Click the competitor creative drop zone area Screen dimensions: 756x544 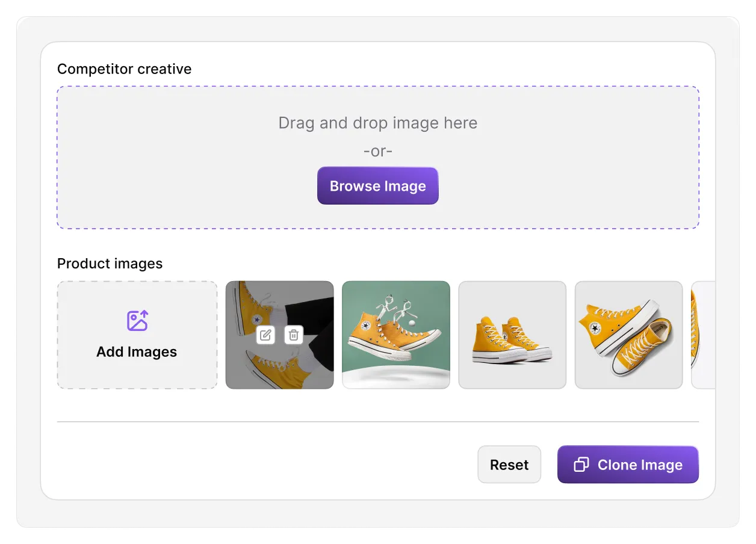point(378,157)
